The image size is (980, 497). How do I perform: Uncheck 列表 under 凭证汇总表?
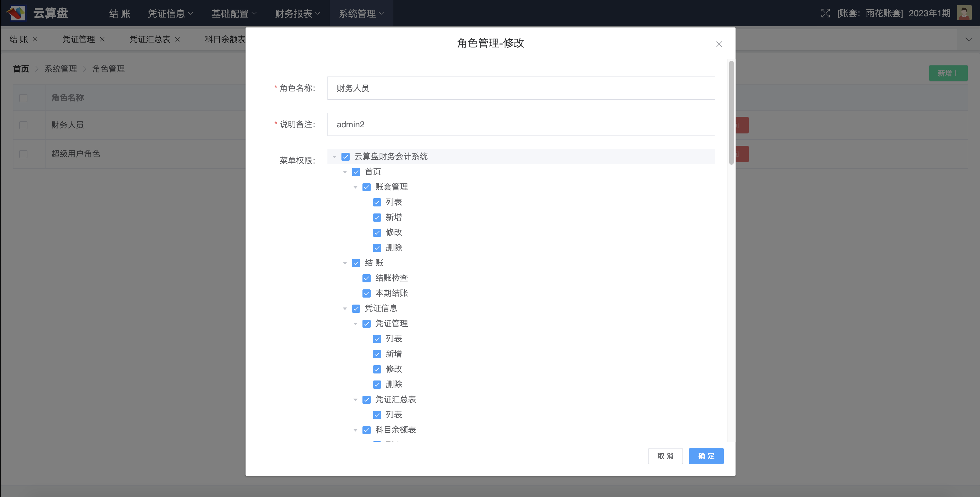click(377, 415)
